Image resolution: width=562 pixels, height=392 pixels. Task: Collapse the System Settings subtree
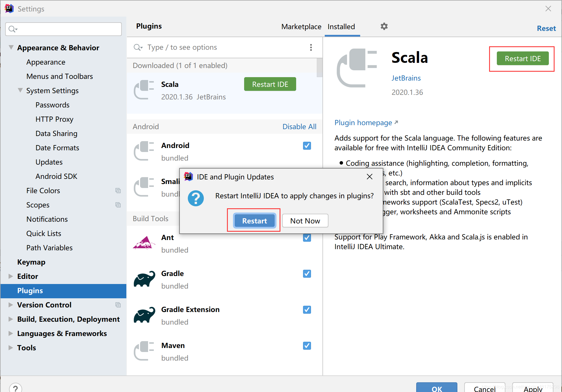pyautogui.click(x=20, y=90)
